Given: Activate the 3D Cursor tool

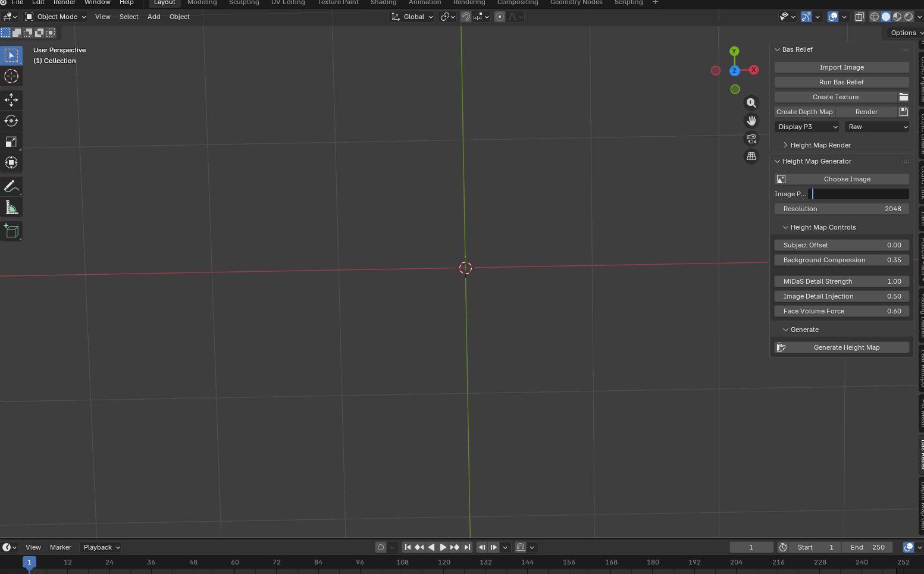Looking at the screenshot, I should [x=11, y=76].
